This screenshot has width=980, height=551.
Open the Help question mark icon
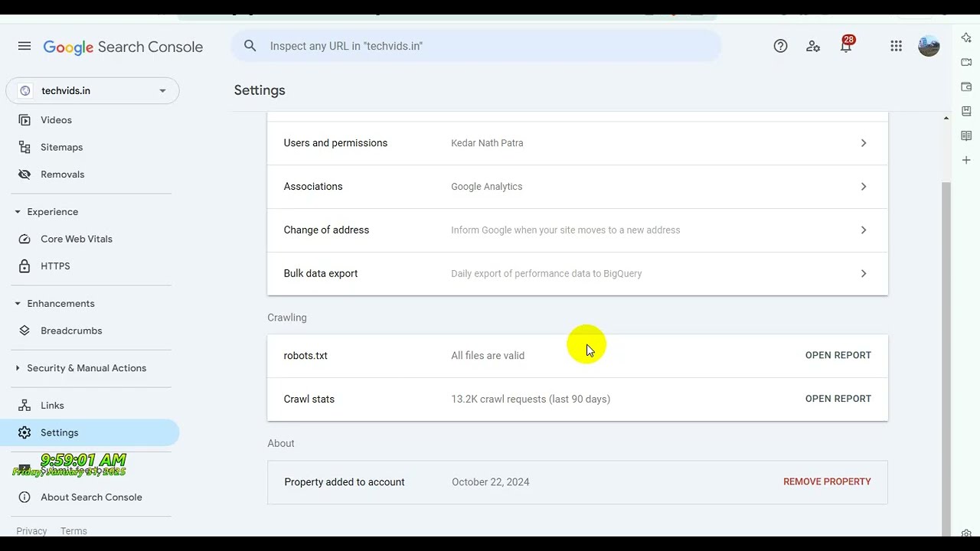(780, 46)
